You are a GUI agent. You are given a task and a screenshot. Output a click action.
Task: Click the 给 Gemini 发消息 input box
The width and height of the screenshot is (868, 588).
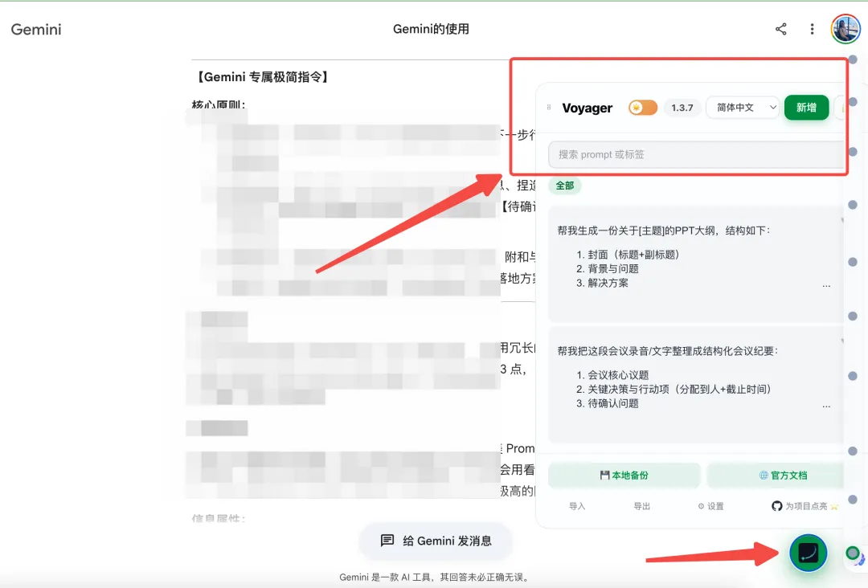point(436,541)
